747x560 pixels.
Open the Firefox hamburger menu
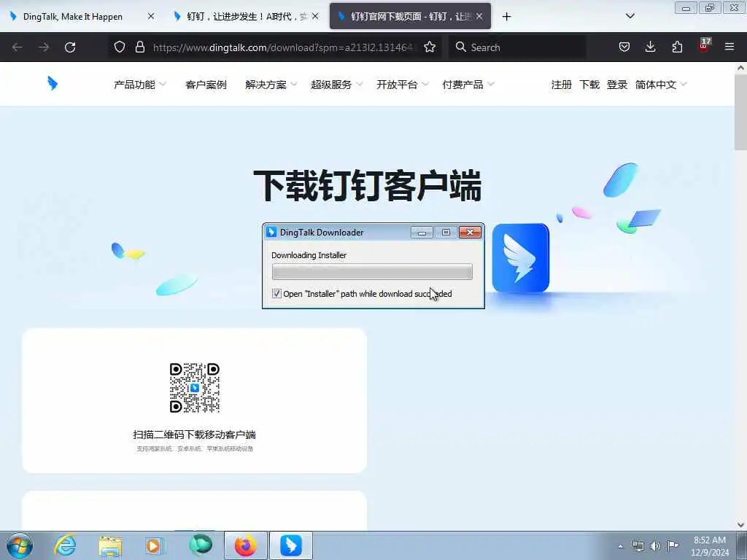(x=729, y=47)
